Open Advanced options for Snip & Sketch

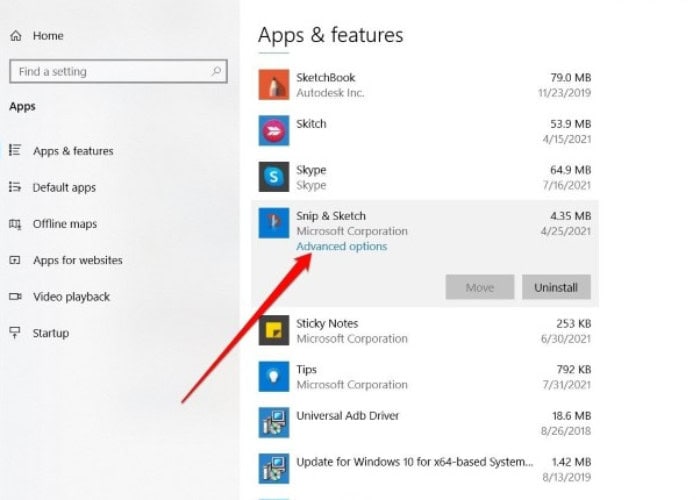point(342,246)
